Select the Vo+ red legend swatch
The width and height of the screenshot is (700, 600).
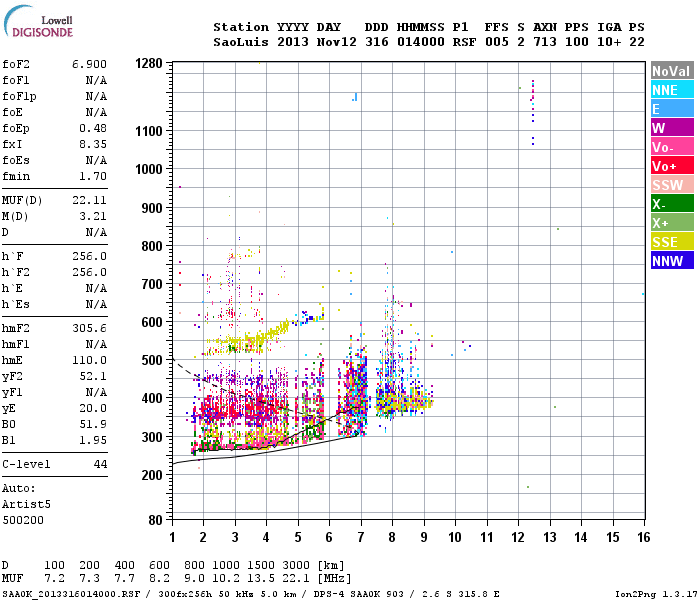coord(672,166)
